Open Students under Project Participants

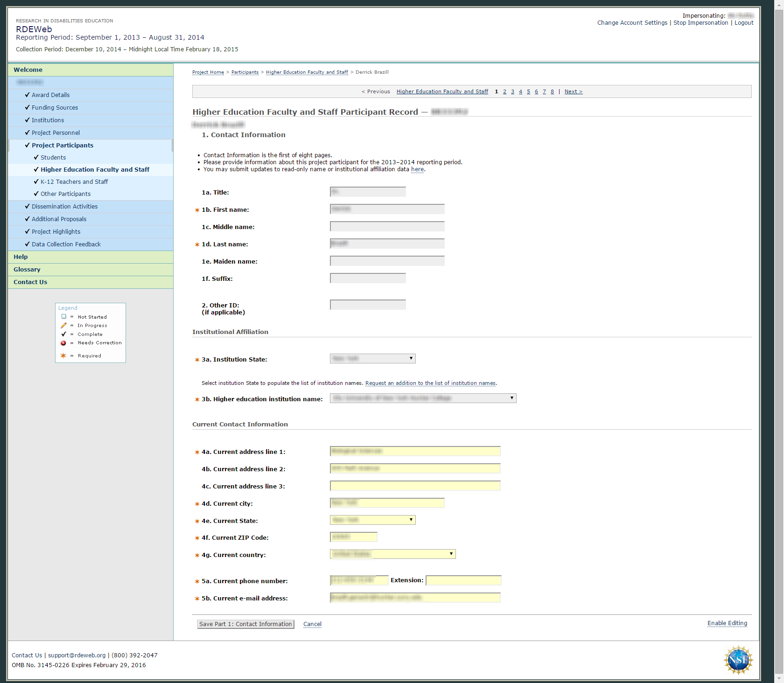click(x=53, y=157)
